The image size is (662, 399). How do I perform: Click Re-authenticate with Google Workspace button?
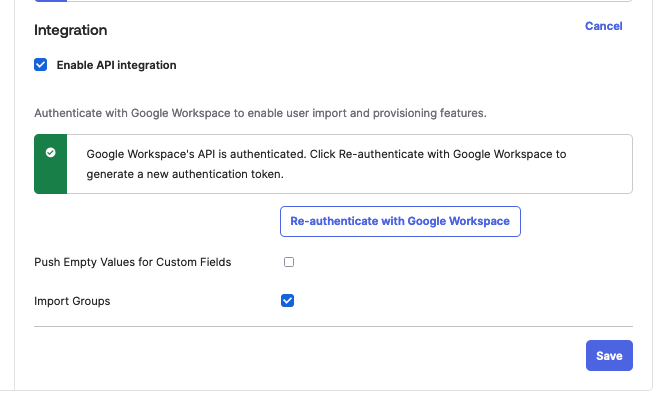(x=400, y=221)
